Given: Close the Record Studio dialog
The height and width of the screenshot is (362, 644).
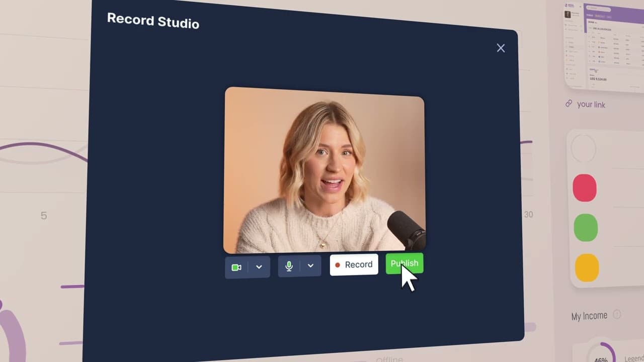Looking at the screenshot, I should (x=501, y=48).
